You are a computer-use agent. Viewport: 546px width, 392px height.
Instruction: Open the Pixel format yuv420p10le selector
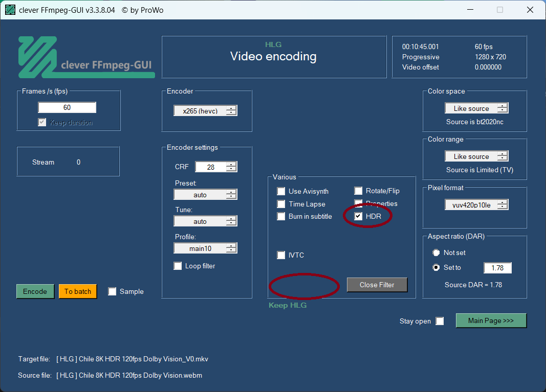[x=476, y=204]
